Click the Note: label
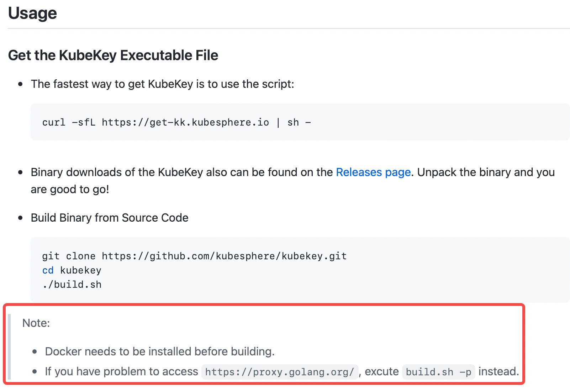570x392 pixels. click(x=36, y=323)
